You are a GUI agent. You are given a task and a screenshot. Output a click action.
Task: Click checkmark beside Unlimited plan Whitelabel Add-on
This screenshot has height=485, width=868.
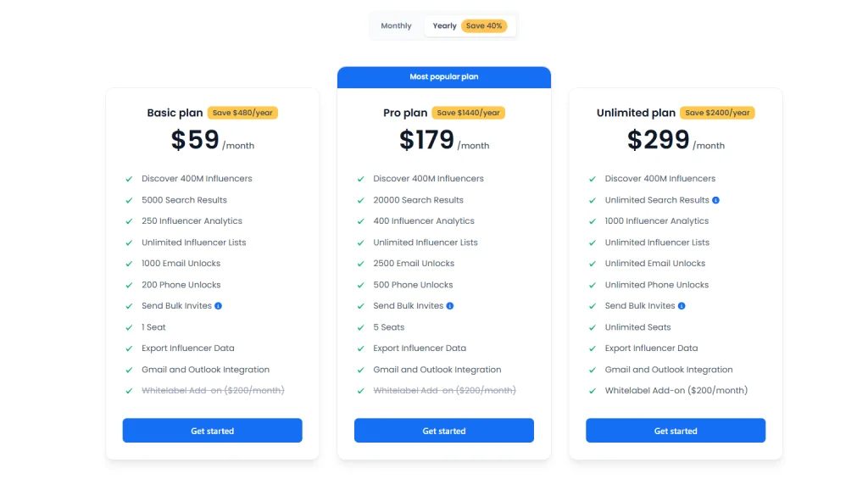[x=593, y=391]
